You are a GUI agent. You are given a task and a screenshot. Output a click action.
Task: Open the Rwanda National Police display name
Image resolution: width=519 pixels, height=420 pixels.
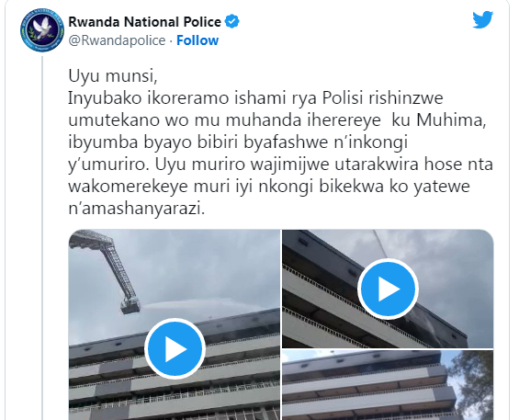pos(144,22)
